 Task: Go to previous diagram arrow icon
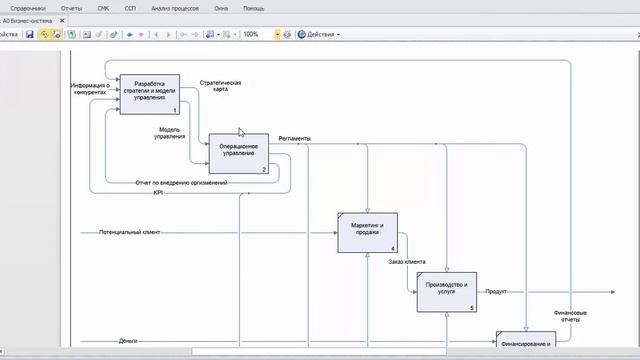[156, 35]
